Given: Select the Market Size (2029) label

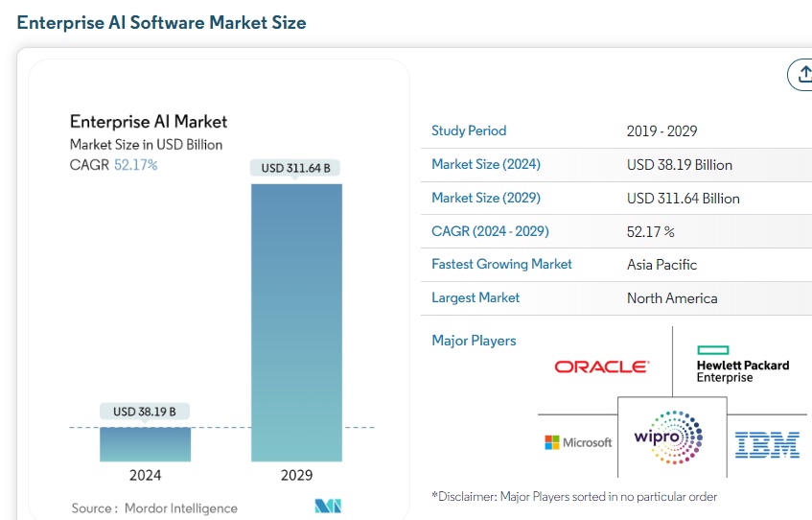Looking at the screenshot, I should click(486, 198).
